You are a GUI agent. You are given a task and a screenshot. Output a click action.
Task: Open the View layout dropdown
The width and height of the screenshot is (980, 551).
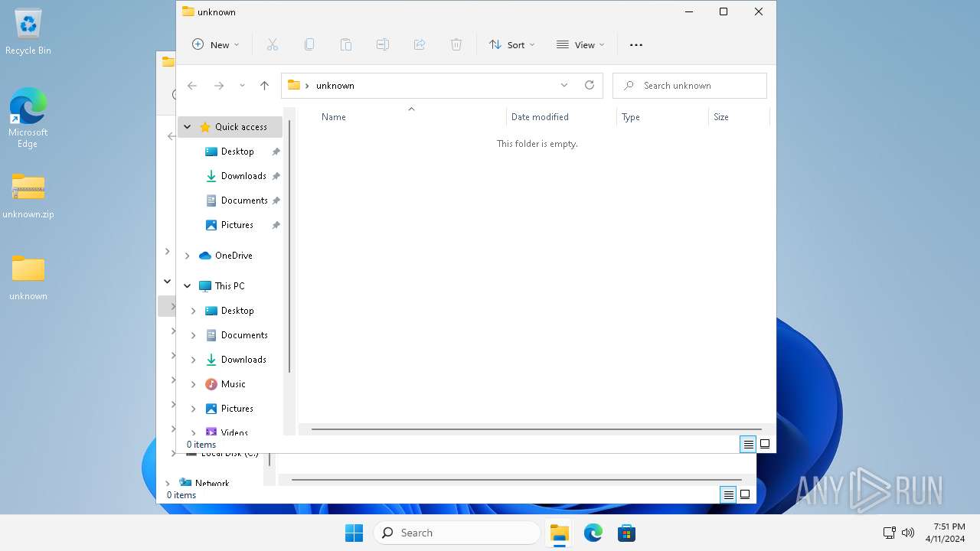pos(580,44)
